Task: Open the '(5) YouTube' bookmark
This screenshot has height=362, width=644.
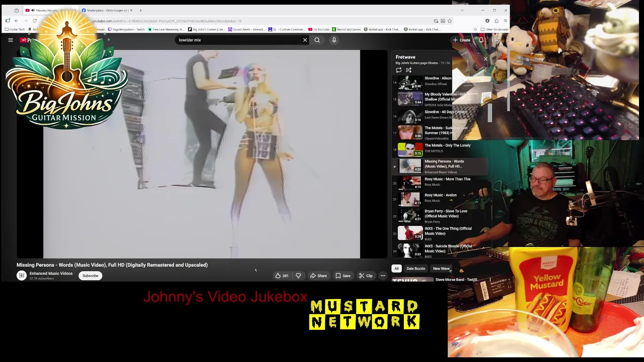Action: tap(318, 29)
